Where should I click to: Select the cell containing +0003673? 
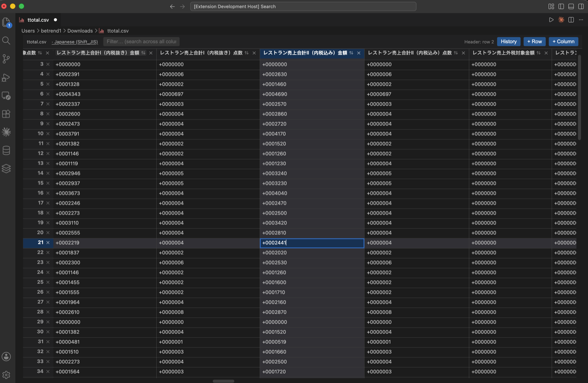click(105, 193)
